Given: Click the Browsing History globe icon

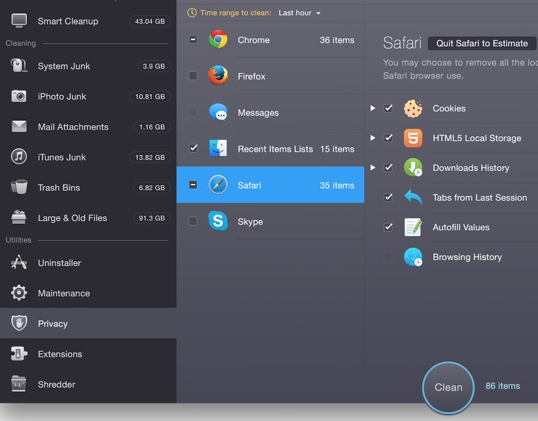Looking at the screenshot, I should 413,257.
